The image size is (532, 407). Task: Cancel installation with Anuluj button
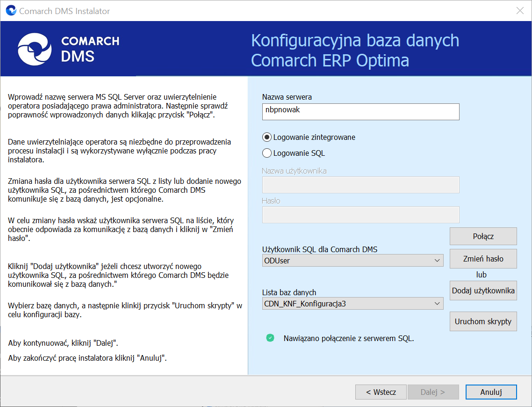[x=491, y=392]
